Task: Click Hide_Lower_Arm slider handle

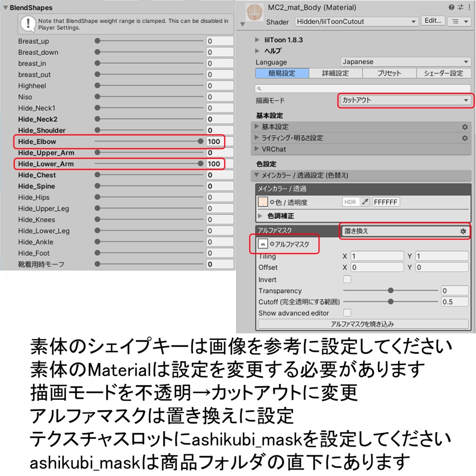Action: (x=200, y=164)
